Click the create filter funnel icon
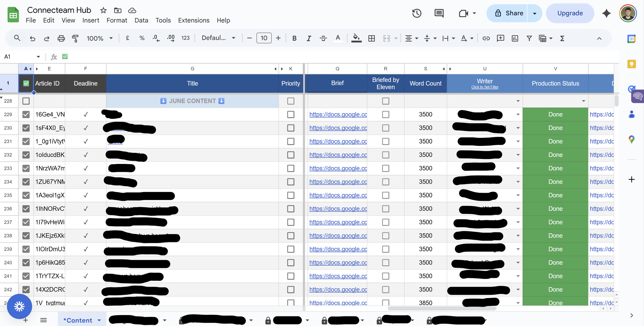Screen dimensions: 644x326 pyautogui.click(x=529, y=38)
